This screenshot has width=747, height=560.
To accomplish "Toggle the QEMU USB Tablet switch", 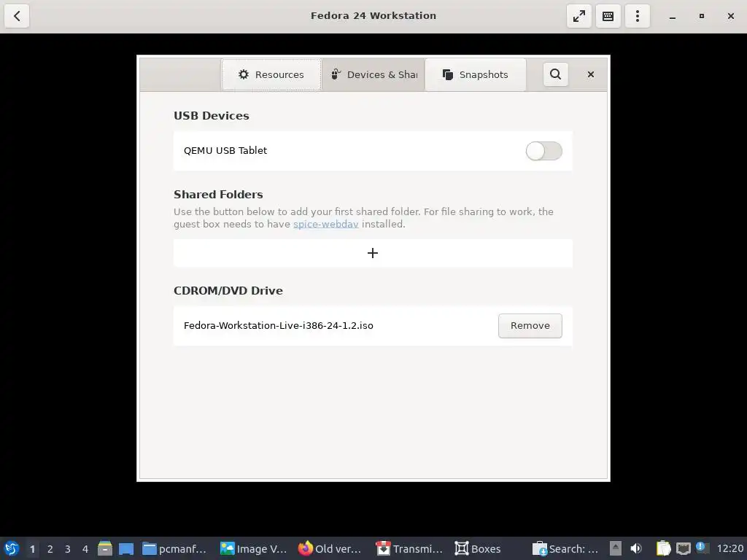I will point(543,151).
